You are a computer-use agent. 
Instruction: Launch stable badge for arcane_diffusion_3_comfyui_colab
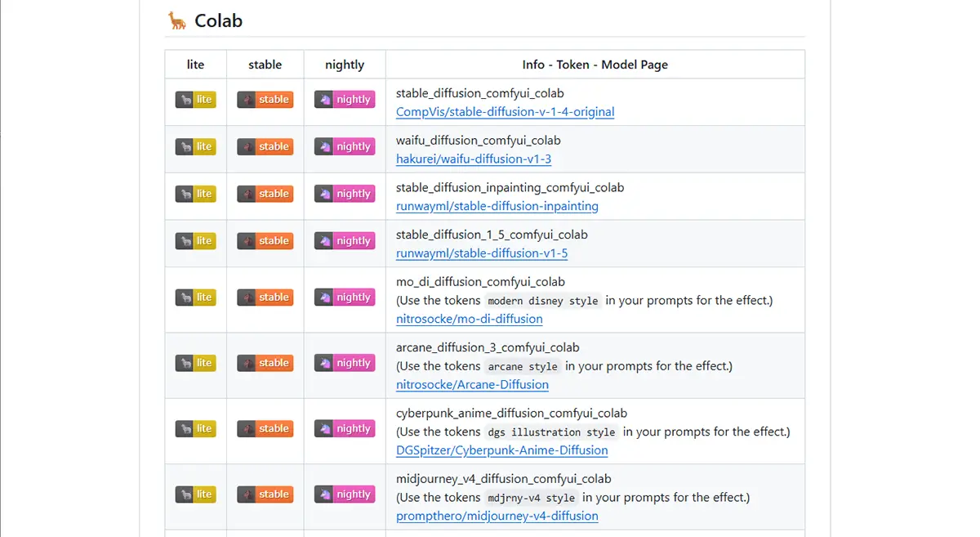pos(265,363)
